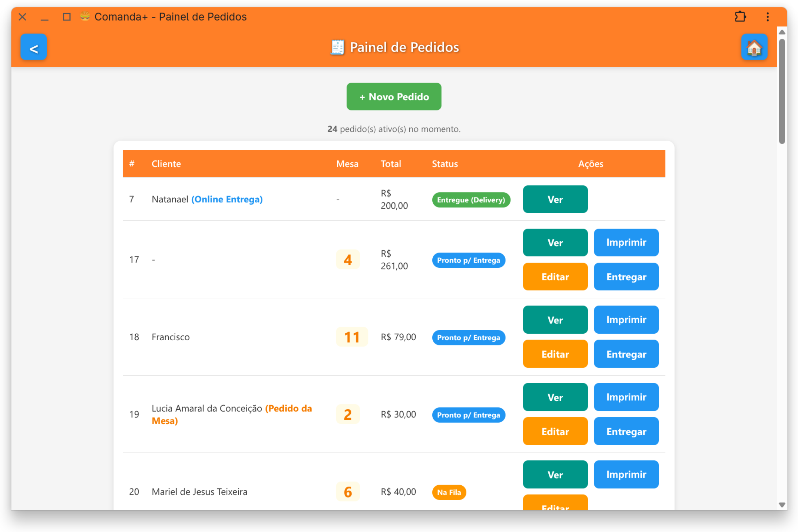Screen dimensions: 798x532
Task: Print order 17
Action: 626,243
